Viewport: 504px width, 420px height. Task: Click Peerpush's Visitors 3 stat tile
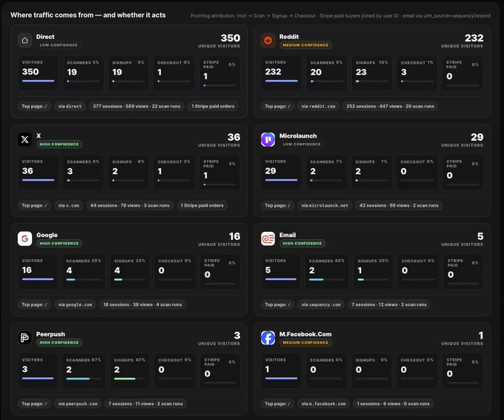(38, 370)
